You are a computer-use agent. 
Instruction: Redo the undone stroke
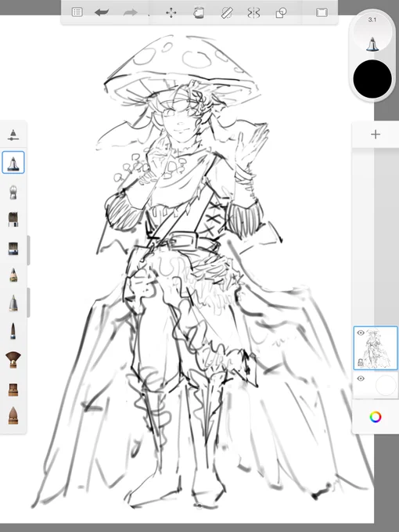coord(131,13)
